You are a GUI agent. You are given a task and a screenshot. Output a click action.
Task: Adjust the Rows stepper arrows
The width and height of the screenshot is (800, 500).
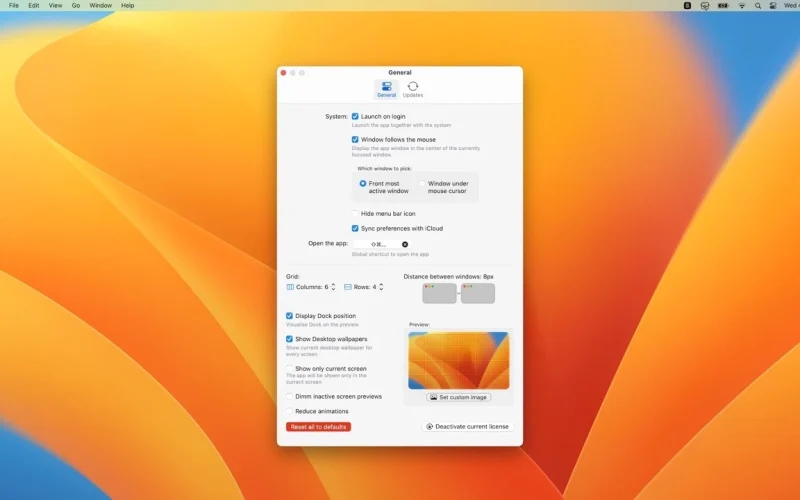[x=381, y=287]
